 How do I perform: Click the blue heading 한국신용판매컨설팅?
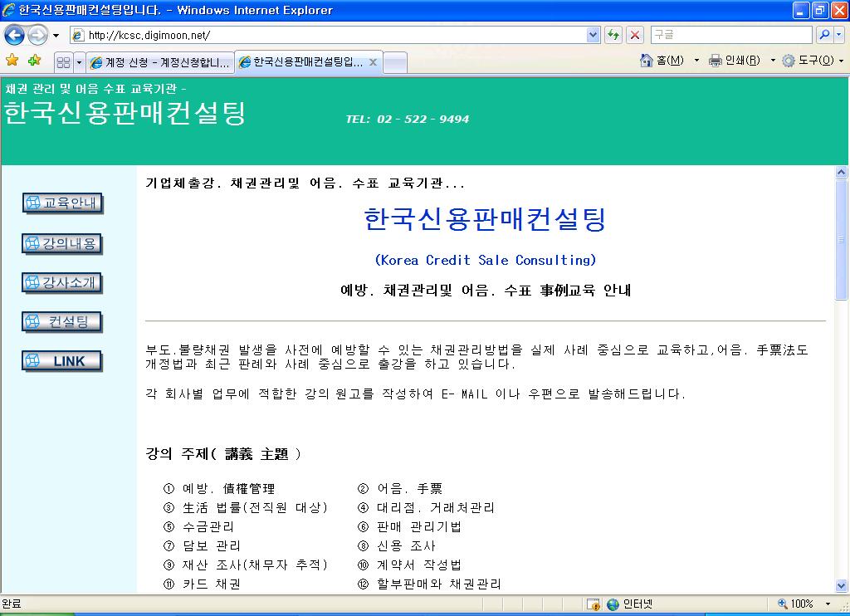485,218
